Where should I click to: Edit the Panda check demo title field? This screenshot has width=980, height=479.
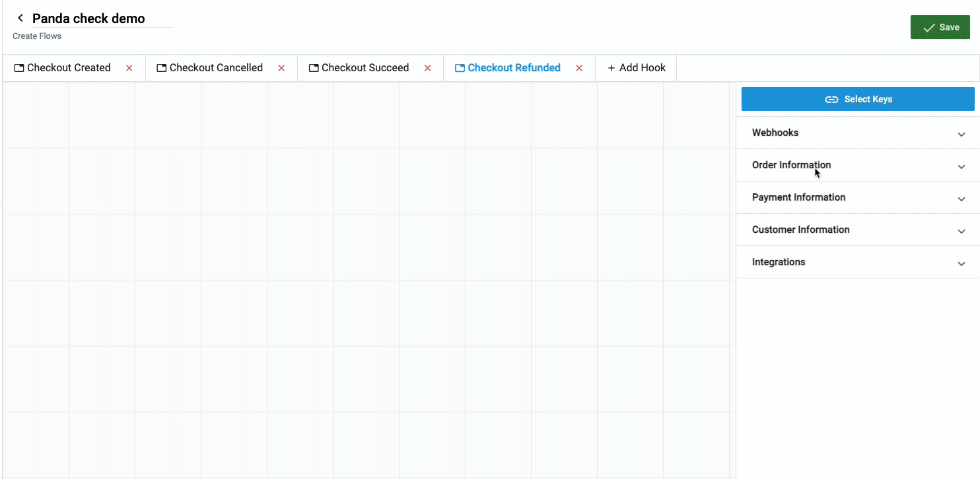point(101,18)
